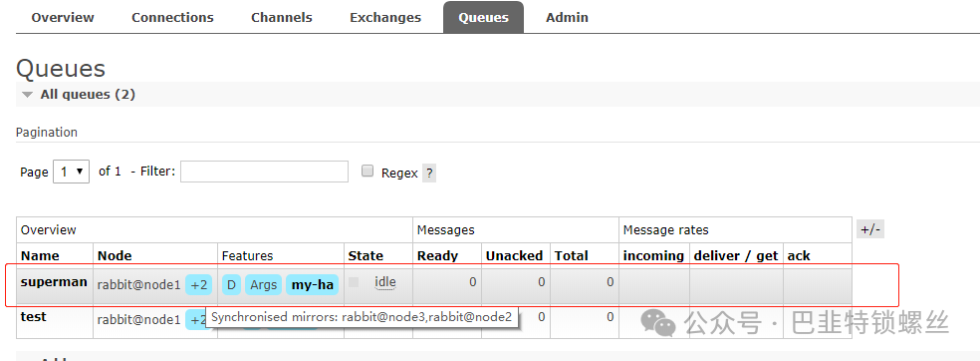
Task: Click the +2 badge on test row
Action: 197,320
